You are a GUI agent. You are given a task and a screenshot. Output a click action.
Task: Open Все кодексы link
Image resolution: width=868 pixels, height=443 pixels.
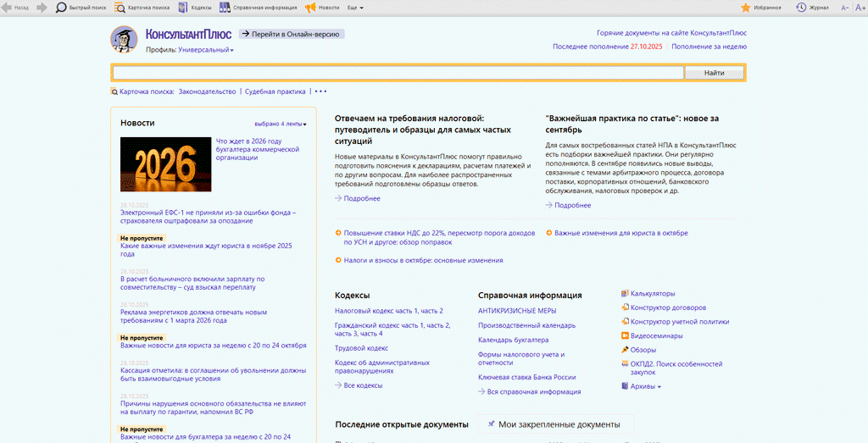[363, 385]
